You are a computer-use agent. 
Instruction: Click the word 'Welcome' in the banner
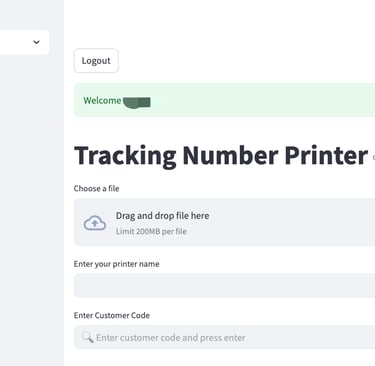click(x=102, y=101)
